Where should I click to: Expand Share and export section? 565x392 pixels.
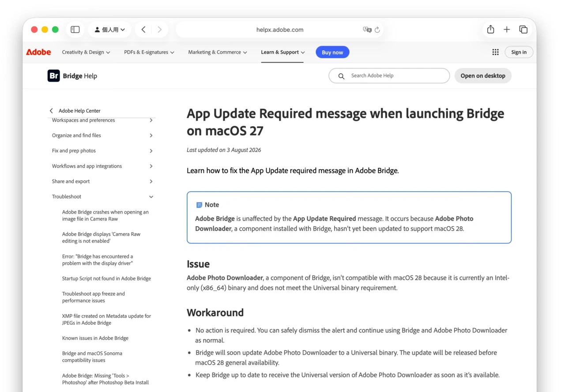[x=102, y=181]
